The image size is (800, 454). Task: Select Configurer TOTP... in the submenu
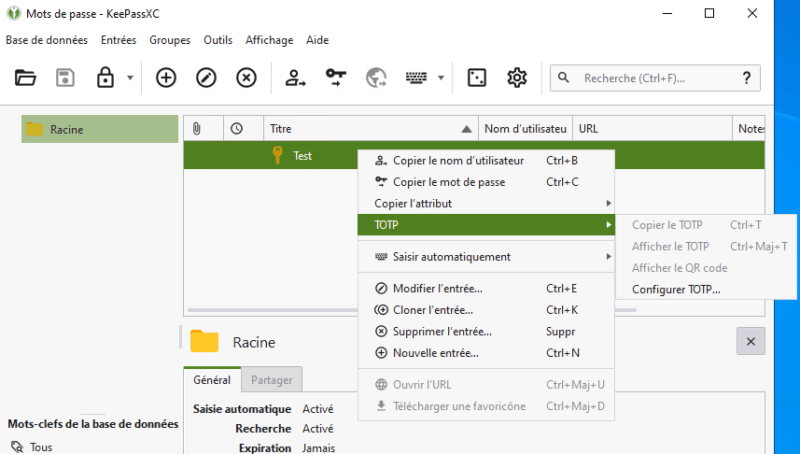676,290
